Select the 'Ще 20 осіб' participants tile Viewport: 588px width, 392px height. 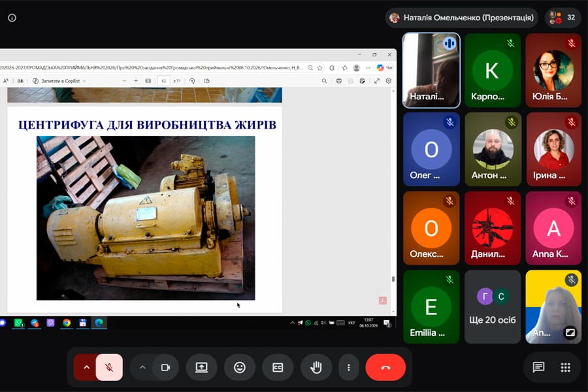pyautogui.click(x=493, y=307)
